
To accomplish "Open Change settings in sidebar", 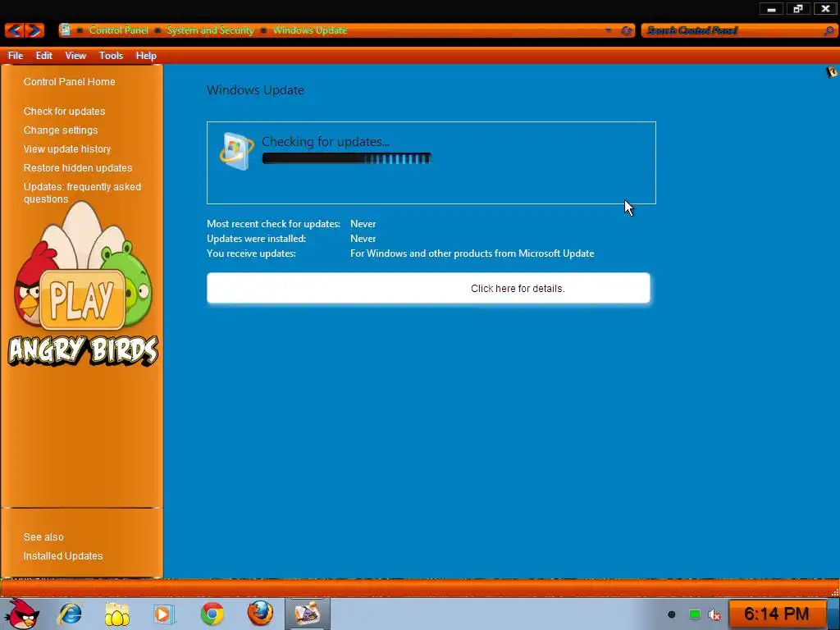I will 61,130.
